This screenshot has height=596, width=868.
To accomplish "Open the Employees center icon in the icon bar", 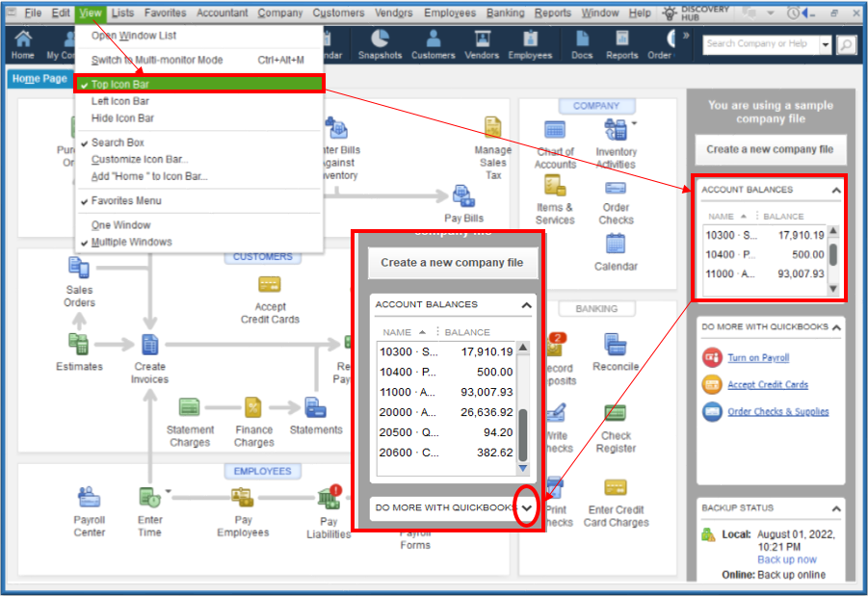I will point(530,45).
